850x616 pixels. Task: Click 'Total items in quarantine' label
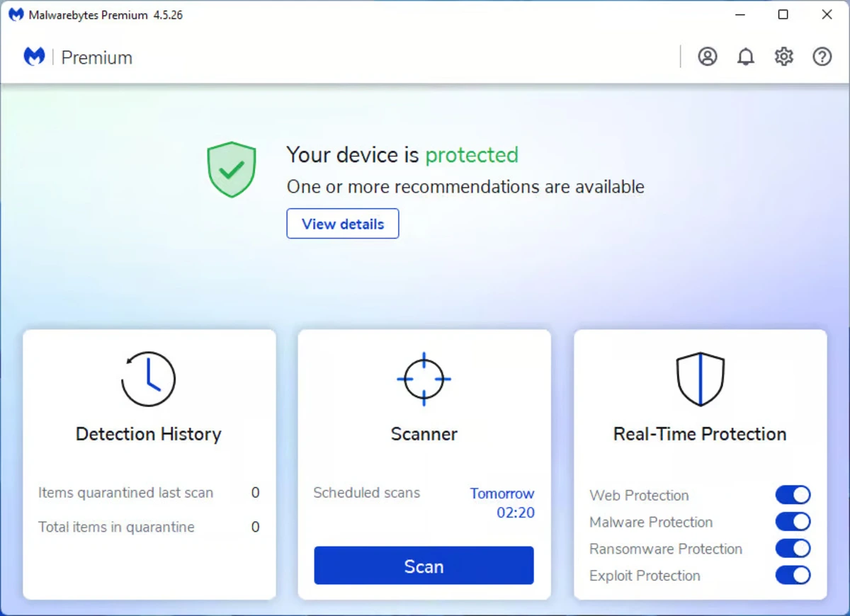coord(116,527)
